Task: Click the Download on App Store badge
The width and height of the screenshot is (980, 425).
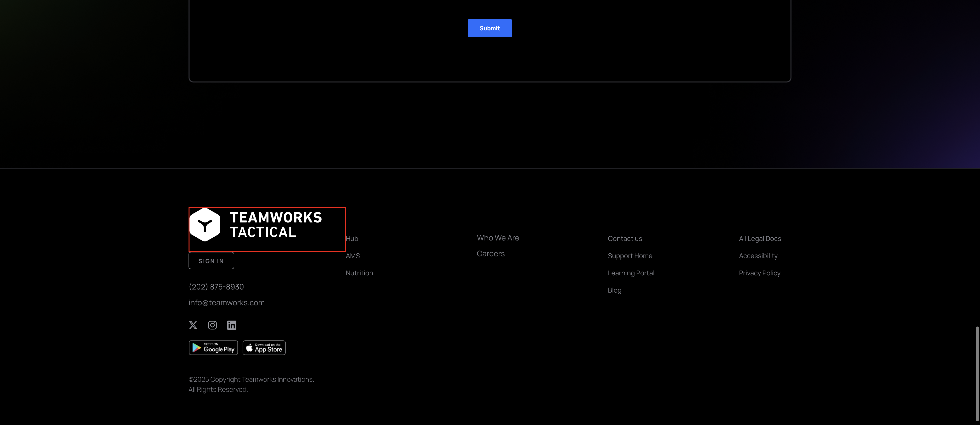Action: tap(264, 348)
